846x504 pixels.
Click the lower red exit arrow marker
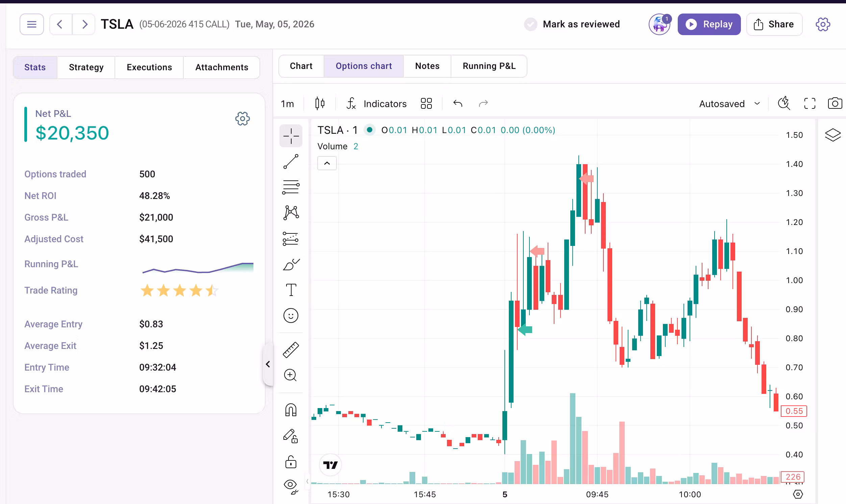coord(537,251)
